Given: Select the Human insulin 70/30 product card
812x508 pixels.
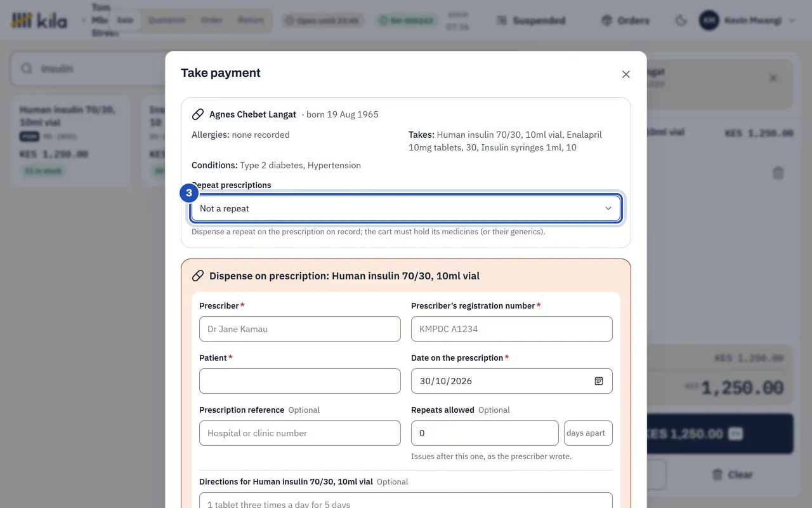Looking at the screenshot, I should point(72,140).
